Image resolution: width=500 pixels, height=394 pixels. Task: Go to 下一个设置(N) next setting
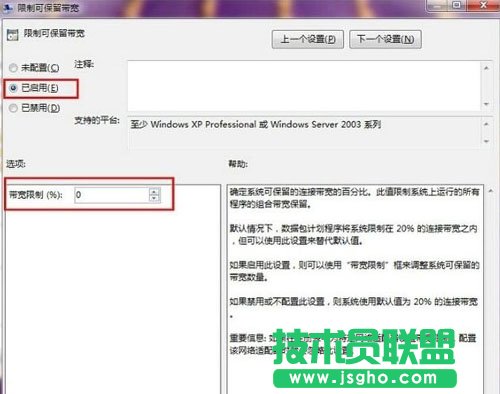pos(385,39)
